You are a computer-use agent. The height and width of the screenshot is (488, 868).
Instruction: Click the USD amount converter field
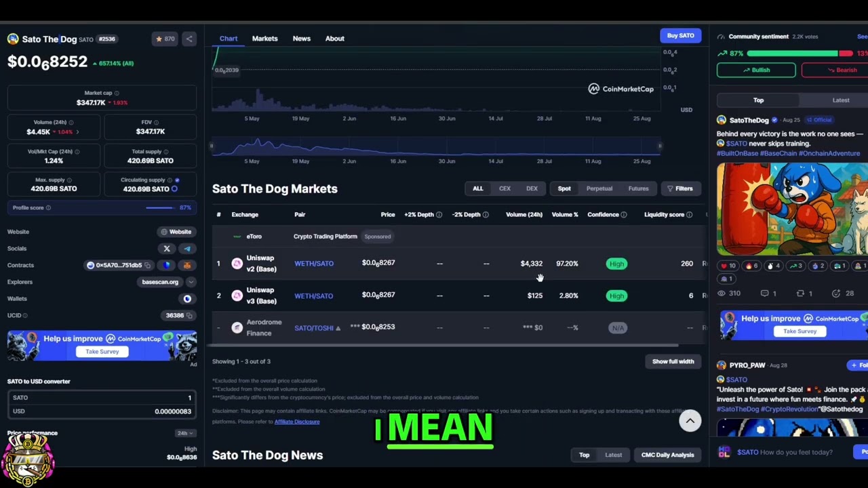102,412
